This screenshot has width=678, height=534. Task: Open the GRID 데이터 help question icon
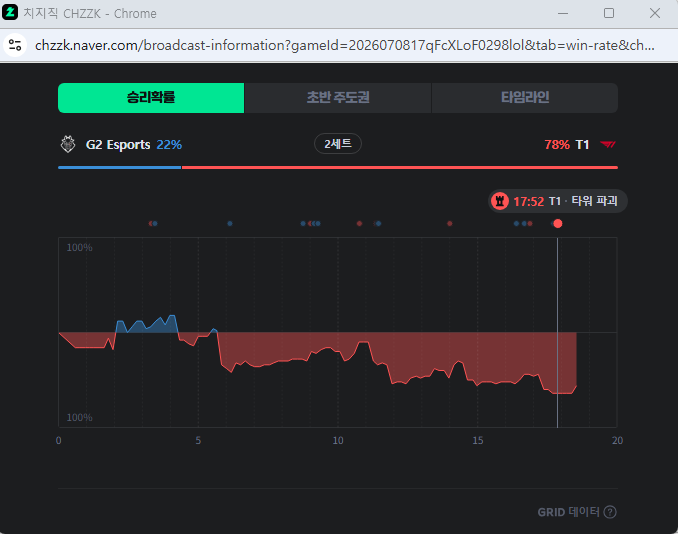click(x=610, y=512)
